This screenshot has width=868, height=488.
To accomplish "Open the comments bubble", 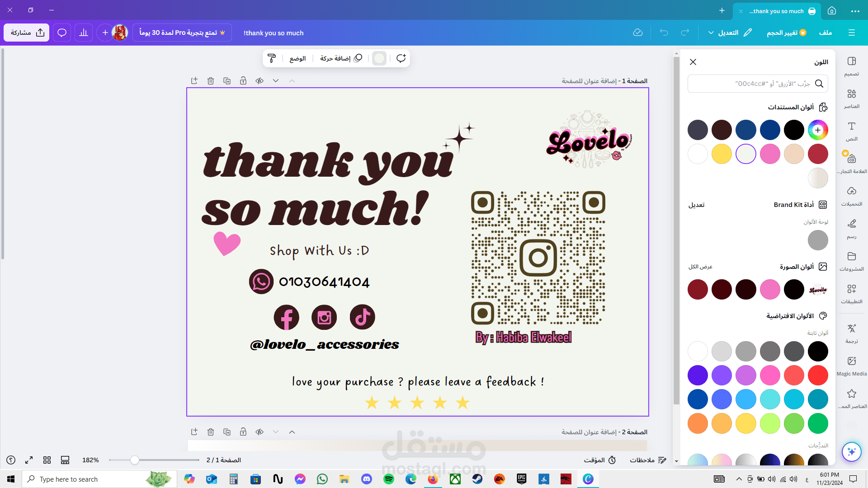I will pos(62,33).
